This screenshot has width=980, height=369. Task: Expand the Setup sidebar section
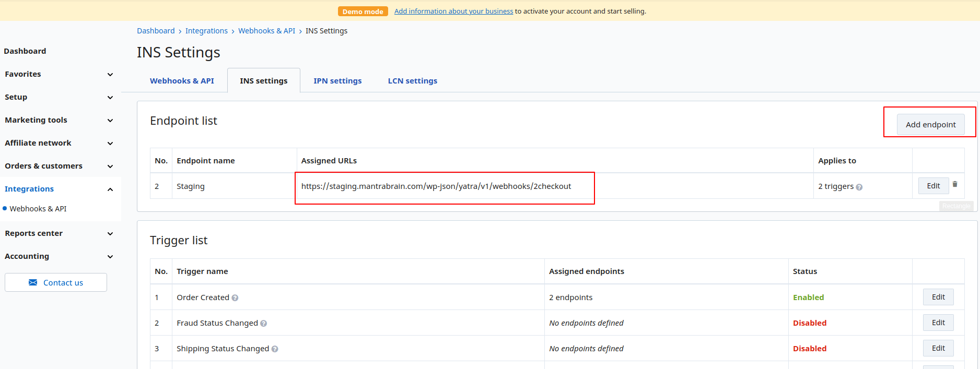coord(110,98)
